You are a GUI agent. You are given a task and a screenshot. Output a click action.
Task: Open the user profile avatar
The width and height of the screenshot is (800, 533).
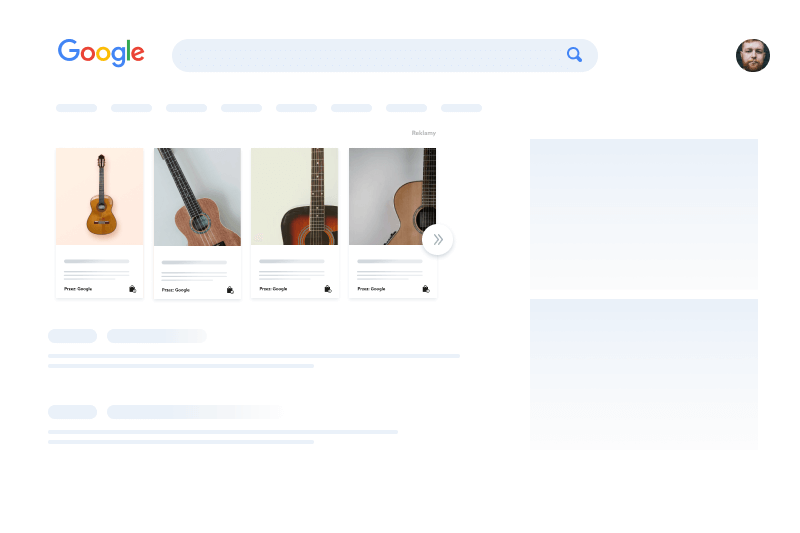[753, 56]
